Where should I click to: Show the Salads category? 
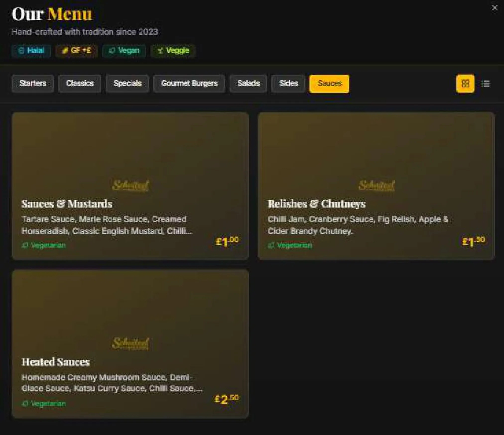248,83
